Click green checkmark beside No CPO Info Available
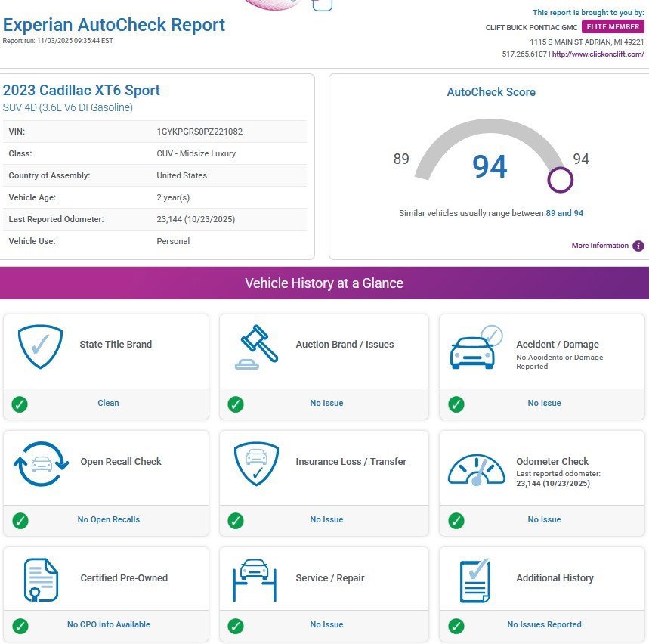 (20, 625)
